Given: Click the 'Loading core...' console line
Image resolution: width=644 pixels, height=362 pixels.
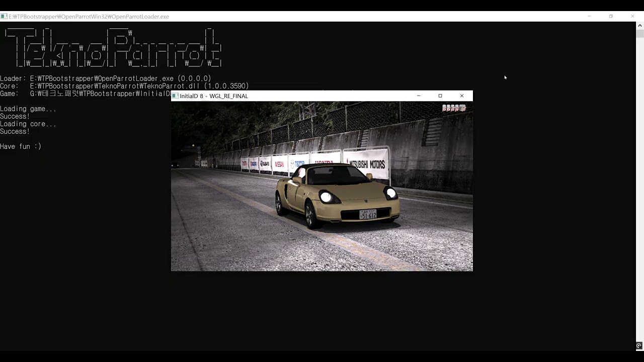Looking at the screenshot, I should pyautogui.click(x=28, y=124).
